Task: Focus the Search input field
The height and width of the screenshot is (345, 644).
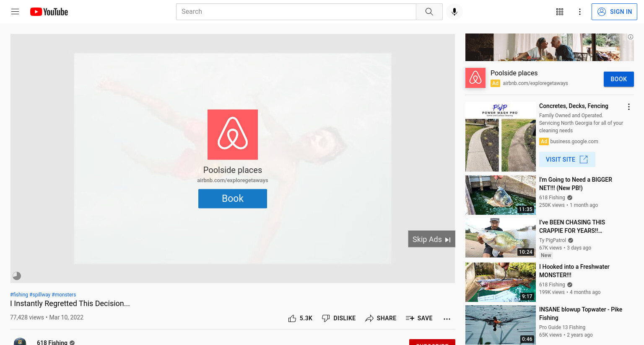Action: (296, 12)
